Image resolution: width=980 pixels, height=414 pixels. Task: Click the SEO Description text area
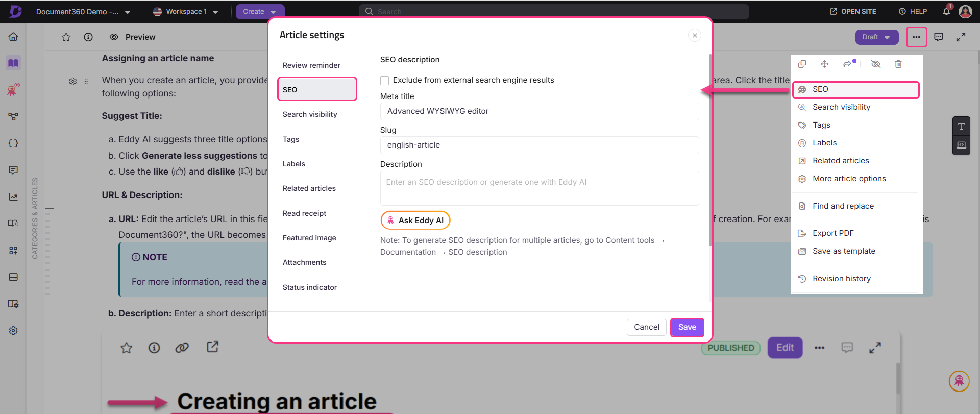[x=540, y=188]
